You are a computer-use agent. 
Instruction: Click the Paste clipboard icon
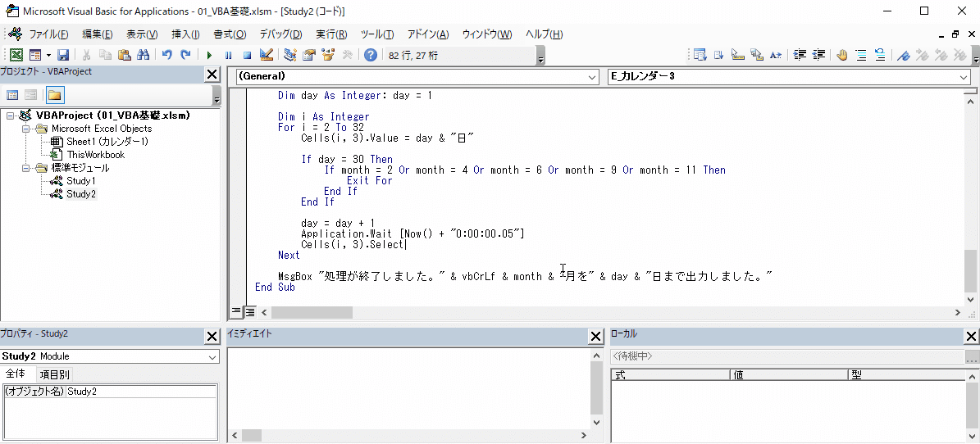coord(125,55)
